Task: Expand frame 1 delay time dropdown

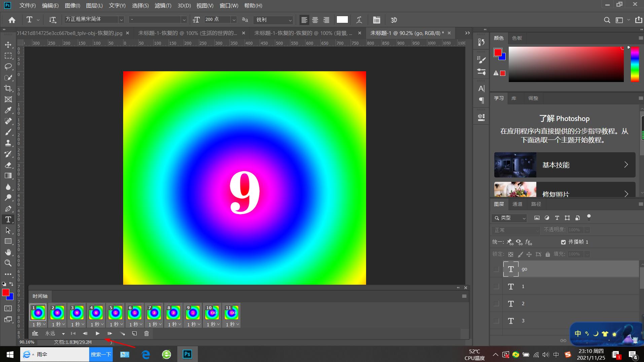Action: (44, 324)
